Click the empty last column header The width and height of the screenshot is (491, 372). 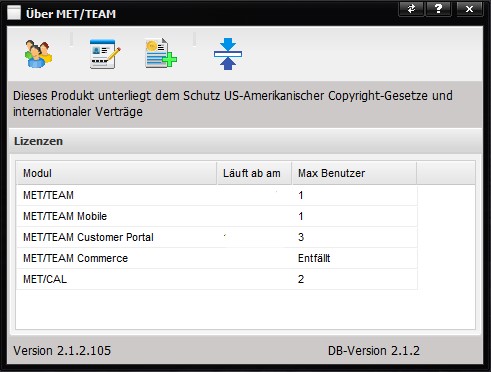click(x=446, y=173)
